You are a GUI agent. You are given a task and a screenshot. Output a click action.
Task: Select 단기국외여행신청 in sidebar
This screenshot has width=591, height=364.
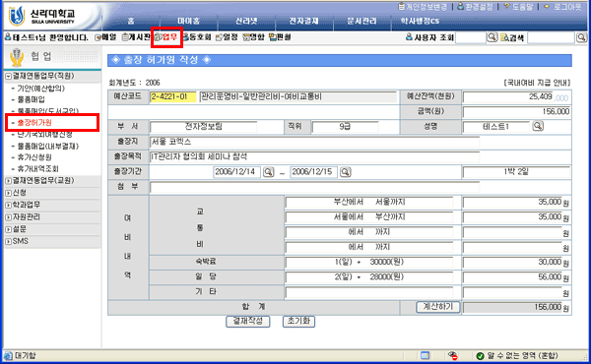tap(44, 135)
